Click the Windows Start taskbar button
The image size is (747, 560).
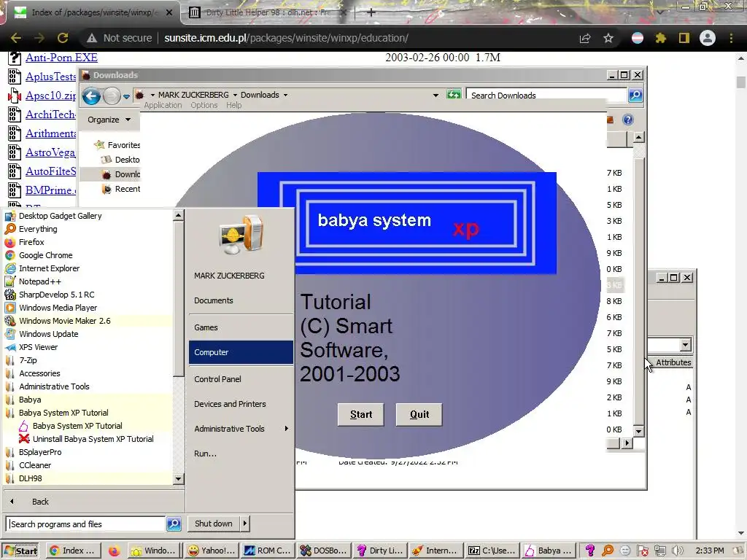point(21,551)
